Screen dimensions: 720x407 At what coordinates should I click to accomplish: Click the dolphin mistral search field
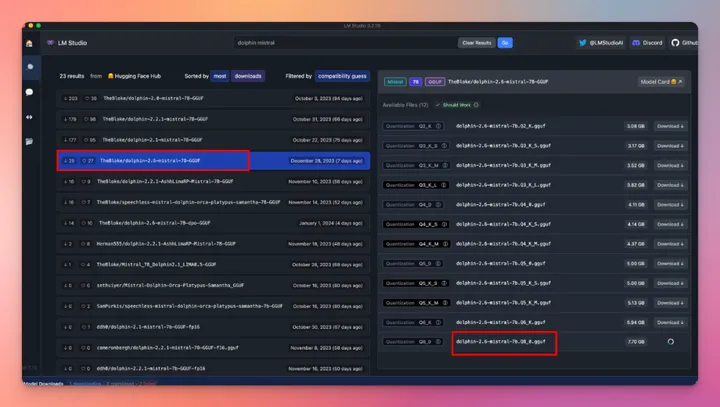[x=344, y=43]
